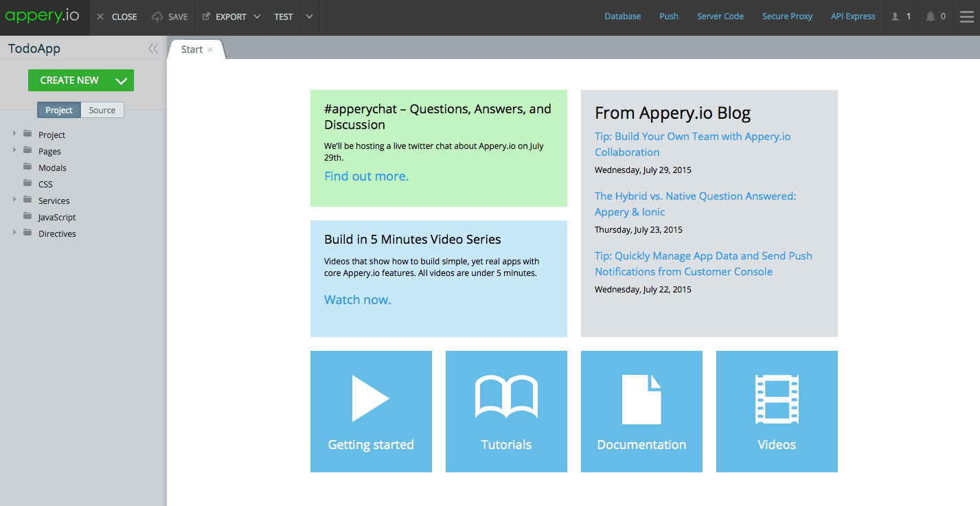
Task: Collapse the left project panel
Action: (153, 49)
